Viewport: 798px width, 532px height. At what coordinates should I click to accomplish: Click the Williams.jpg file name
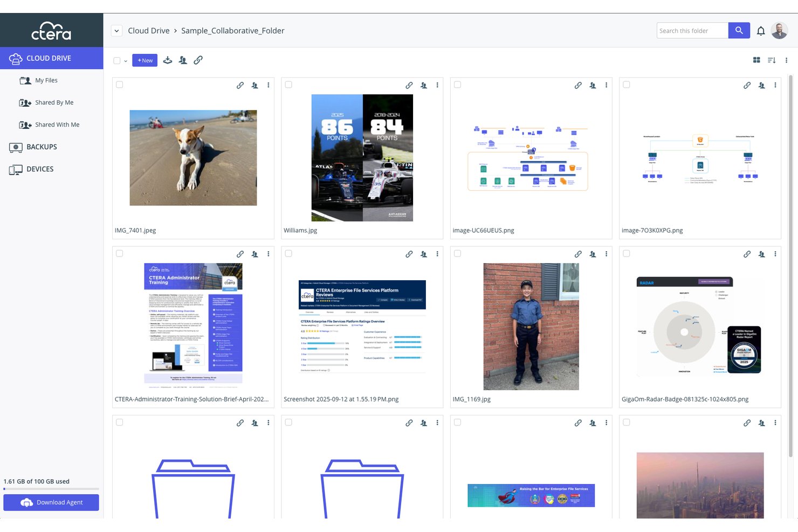(300, 231)
